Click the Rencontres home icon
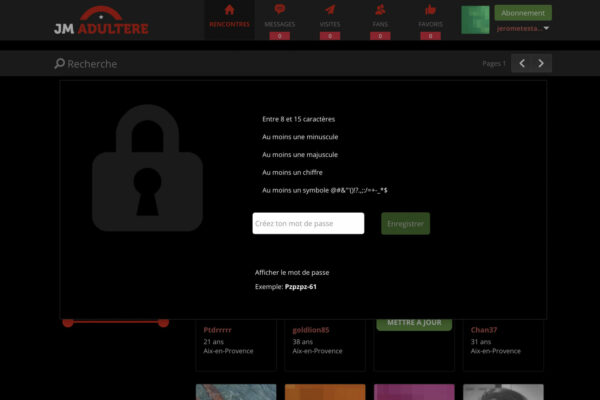The image size is (600, 400). [x=229, y=10]
